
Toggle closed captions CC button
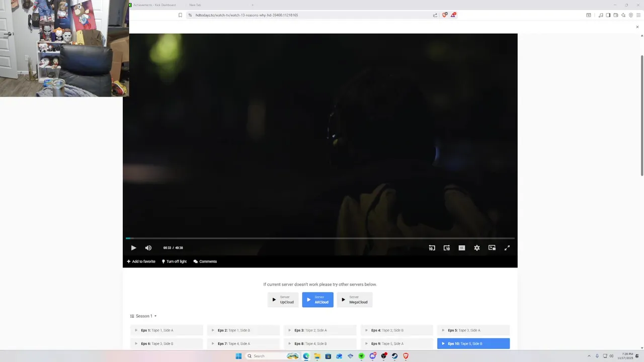point(462,248)
